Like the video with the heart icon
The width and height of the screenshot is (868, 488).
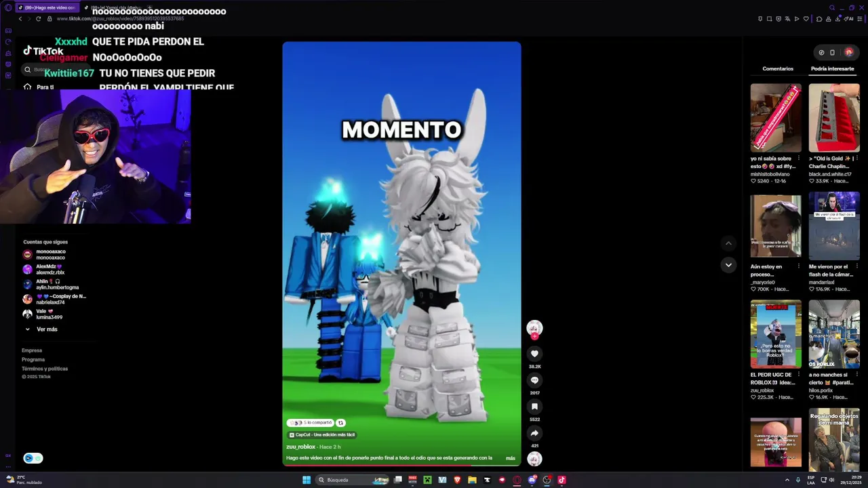point(534,353)
